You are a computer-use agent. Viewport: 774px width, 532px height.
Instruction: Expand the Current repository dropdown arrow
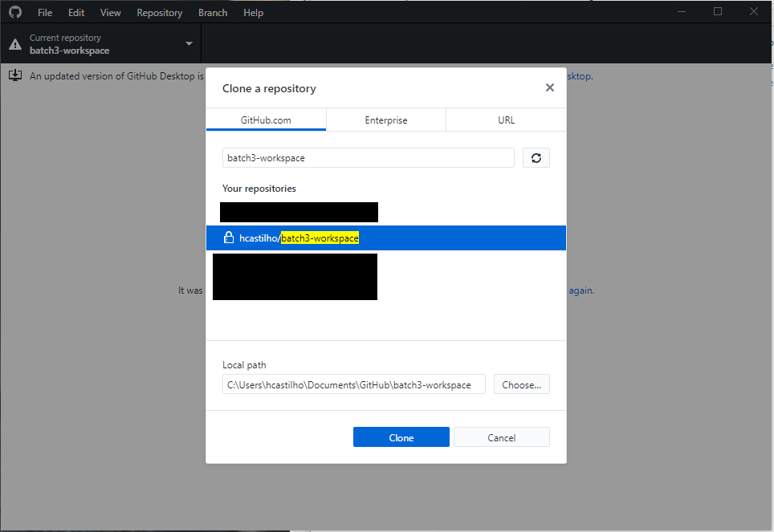tap(189, 44)
